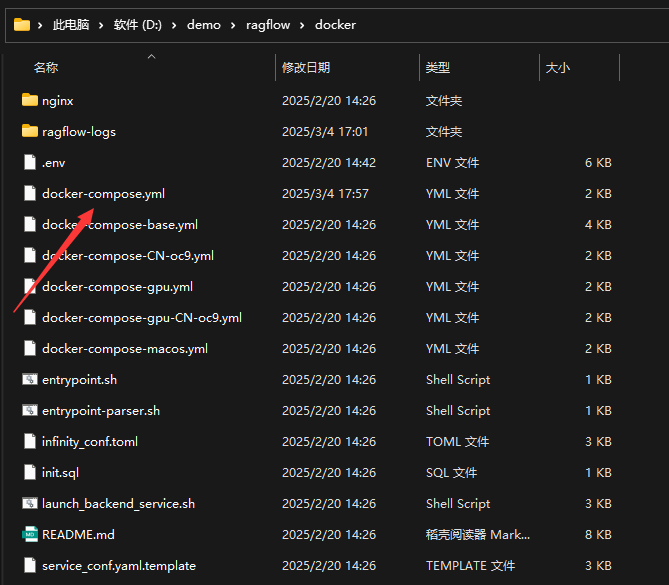This screenshot has width=669, height=585.
Task: Click the folder icon in the address bar
Action: 21,24
